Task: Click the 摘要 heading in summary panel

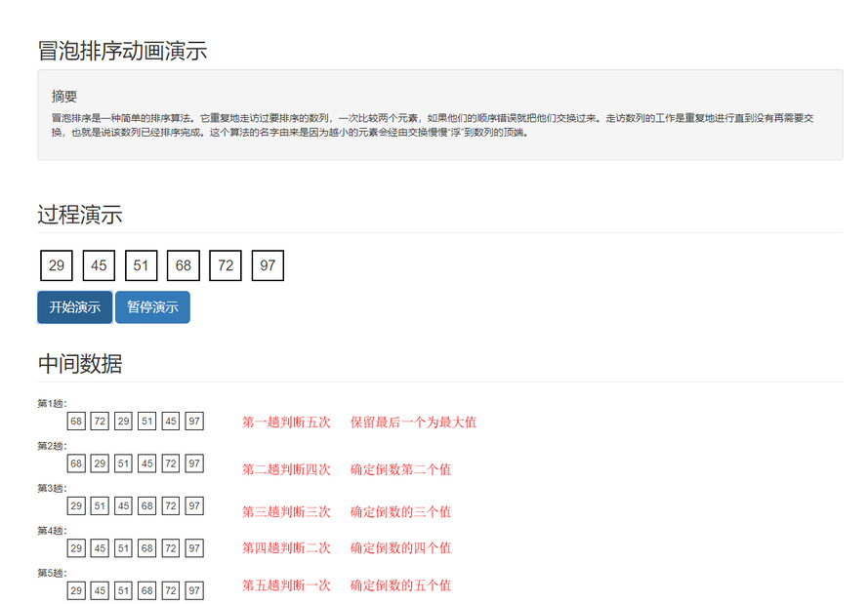Action: pos(64,97)
